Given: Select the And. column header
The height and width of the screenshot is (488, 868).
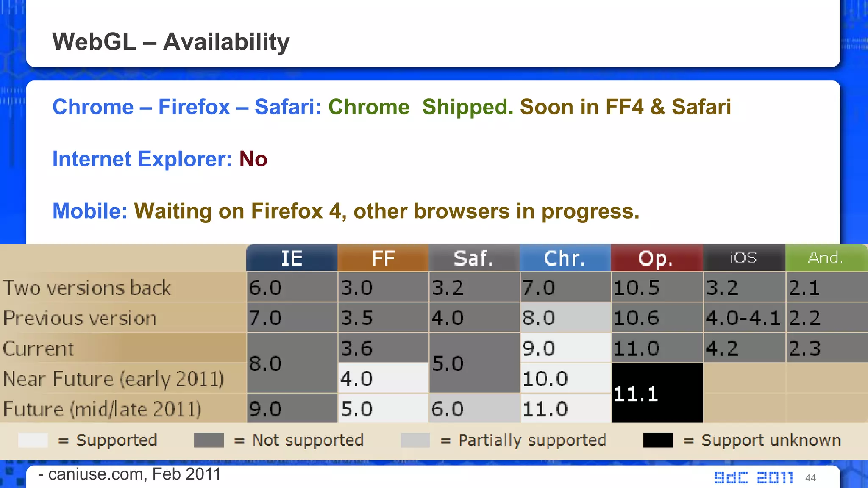Looking at the screenshot, I should (826, 258).
